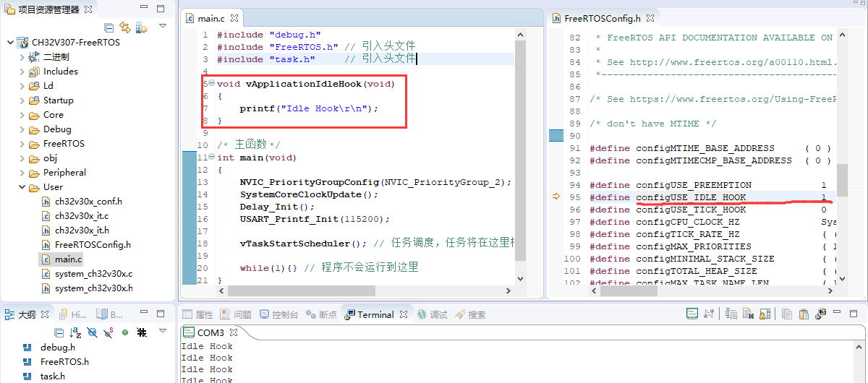This screenshot has width=868, height=383.
Task: Expand the Peripheral folder
Action: [x=22, y=172]
